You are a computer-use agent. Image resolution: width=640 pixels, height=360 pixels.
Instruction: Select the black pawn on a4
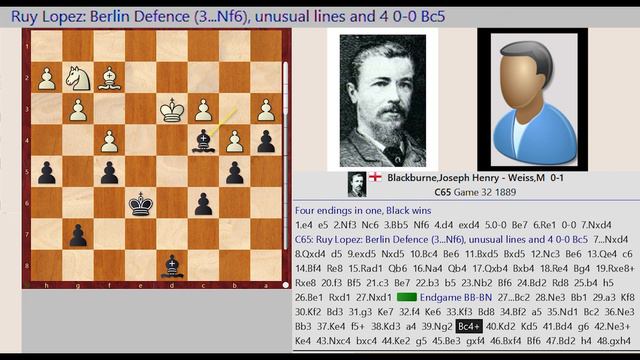click(x=266, y=141)
